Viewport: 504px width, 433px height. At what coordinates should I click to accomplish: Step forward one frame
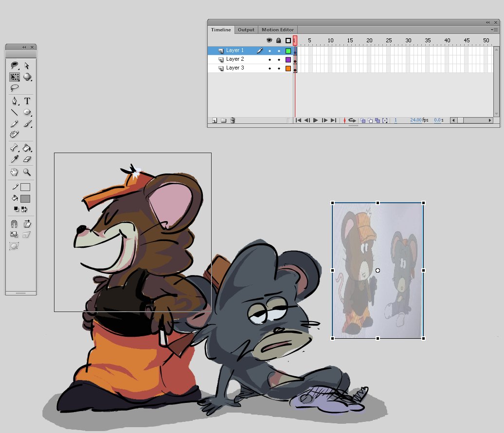[x=324, y=121]
